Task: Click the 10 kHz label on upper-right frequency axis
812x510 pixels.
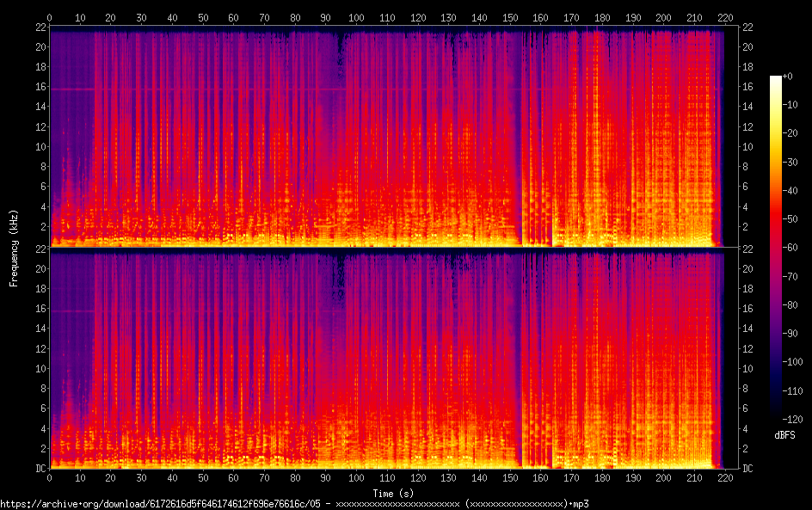Action: click(747, 146)
